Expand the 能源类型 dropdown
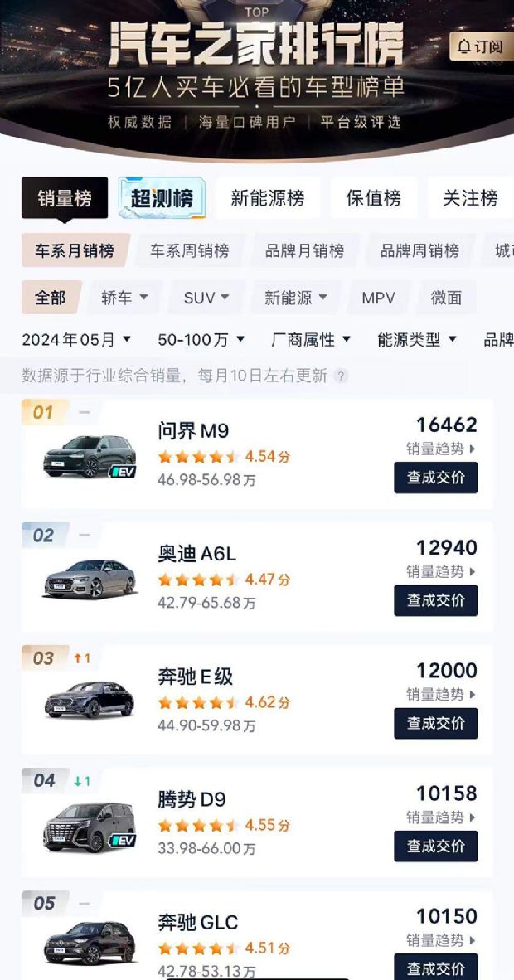This screenshot has width=514, height=980. pyautogui.click(x=410, y=338)
